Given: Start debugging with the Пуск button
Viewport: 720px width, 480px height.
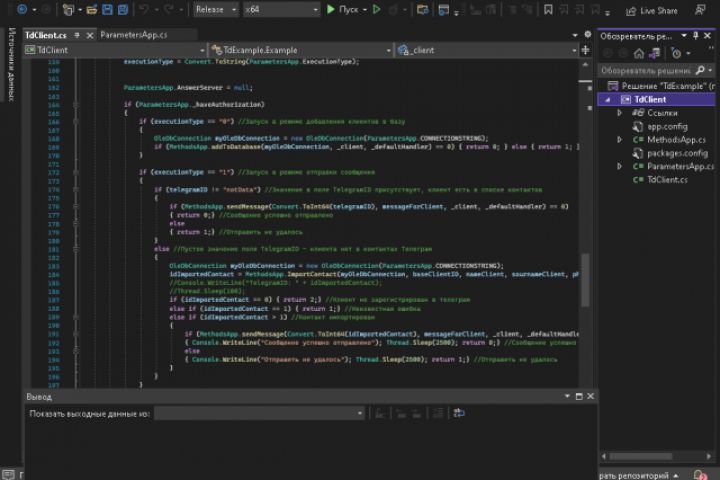Looking at the screenshot, I should tap(342, 10).
